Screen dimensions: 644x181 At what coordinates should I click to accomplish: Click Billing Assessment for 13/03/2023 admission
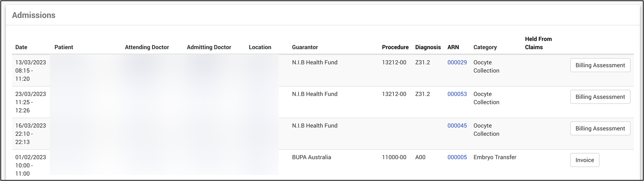click(600, 66)
